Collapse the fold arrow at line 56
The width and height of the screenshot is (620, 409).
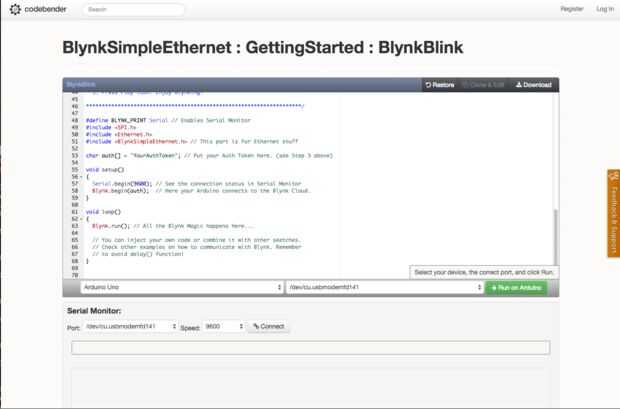click(81, 177)
